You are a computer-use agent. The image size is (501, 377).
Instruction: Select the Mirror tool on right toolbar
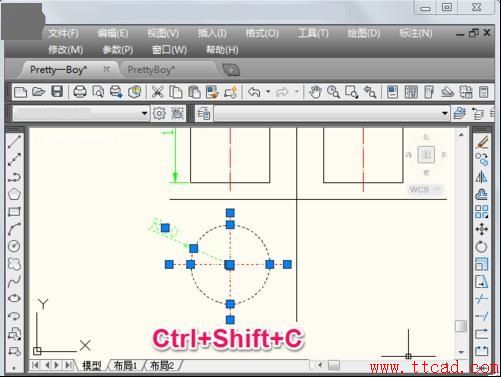click(481, 177)
